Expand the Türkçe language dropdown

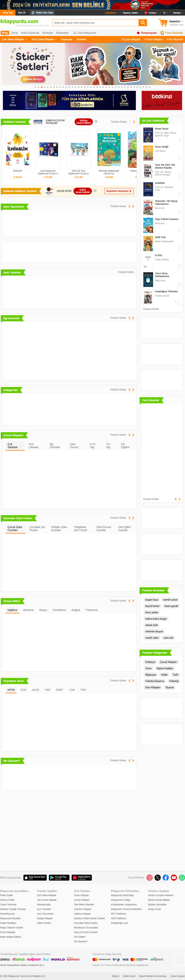[x=151, y=13]
